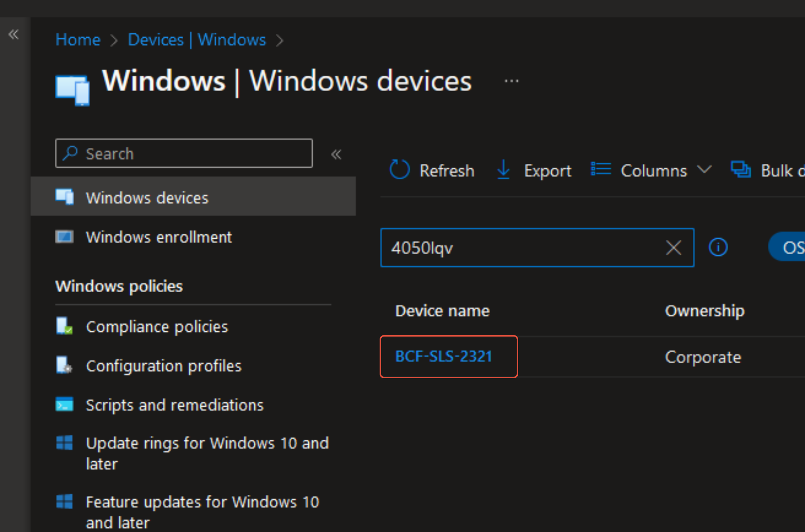Open Compliance policies
This screenshot has width=805, height=532.
pyautogui.click(x=157, y=327)
